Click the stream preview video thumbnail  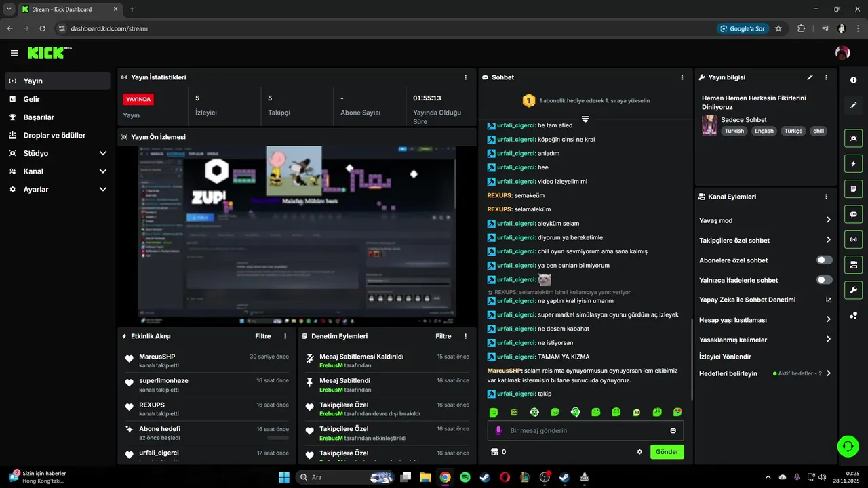[x=297, y=236]
